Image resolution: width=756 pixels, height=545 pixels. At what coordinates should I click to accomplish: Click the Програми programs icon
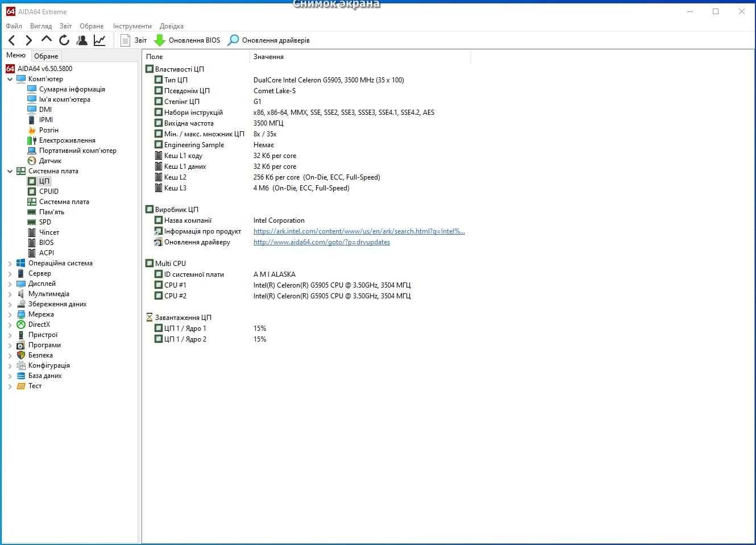coord(21,345)
